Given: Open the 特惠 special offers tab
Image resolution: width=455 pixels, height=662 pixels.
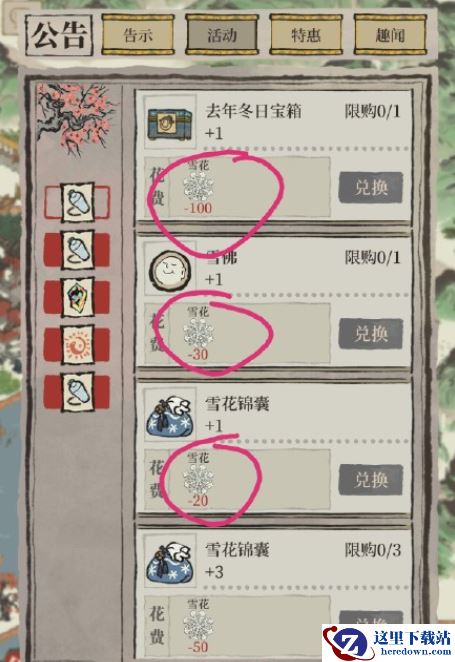Looking at the screenshot, I should [x=306, y=35].
